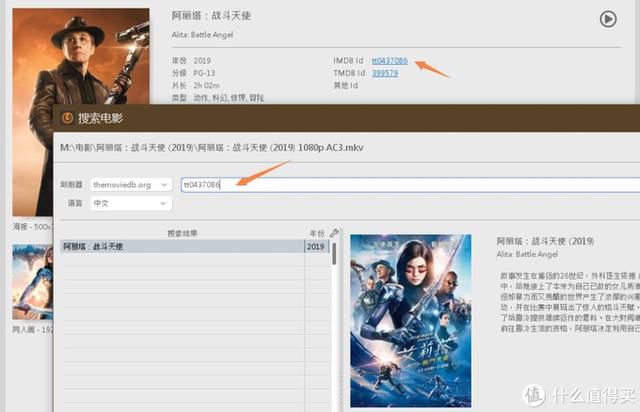Click the pencil edit icon in results header
640x412 pixels.
[x=334, y=233]
